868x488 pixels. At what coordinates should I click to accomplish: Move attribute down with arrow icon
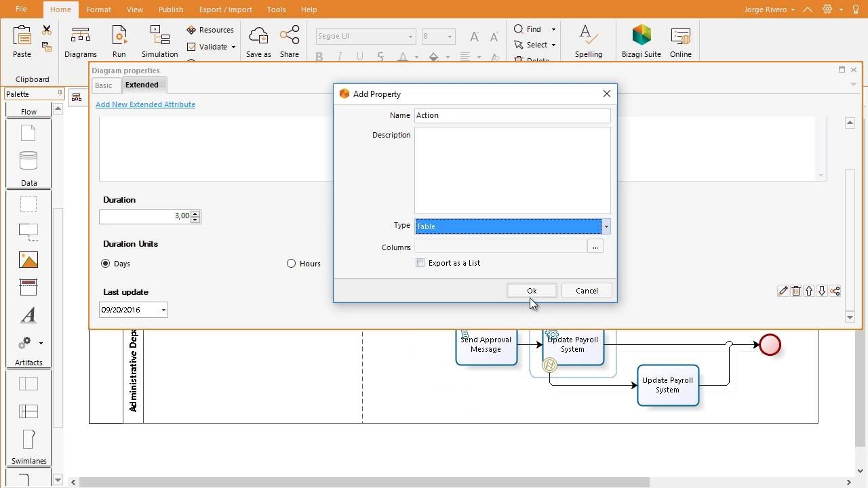[822, 291]
